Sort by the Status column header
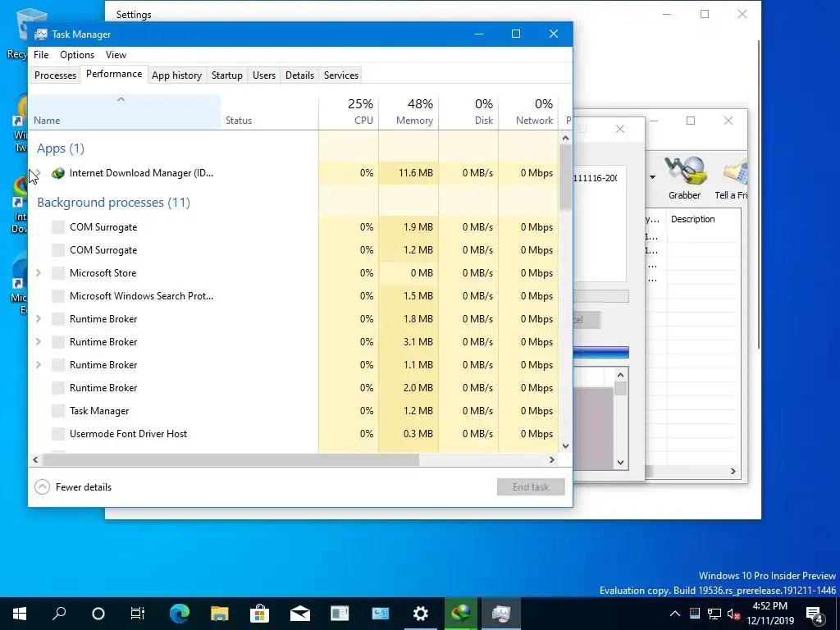The image size is (840, 630). coord(269,112)
